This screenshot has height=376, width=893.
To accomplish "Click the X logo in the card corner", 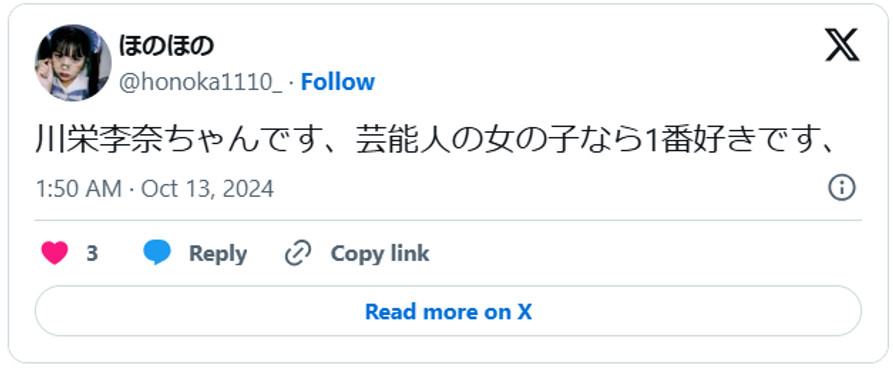I will [x=842, y=46].
